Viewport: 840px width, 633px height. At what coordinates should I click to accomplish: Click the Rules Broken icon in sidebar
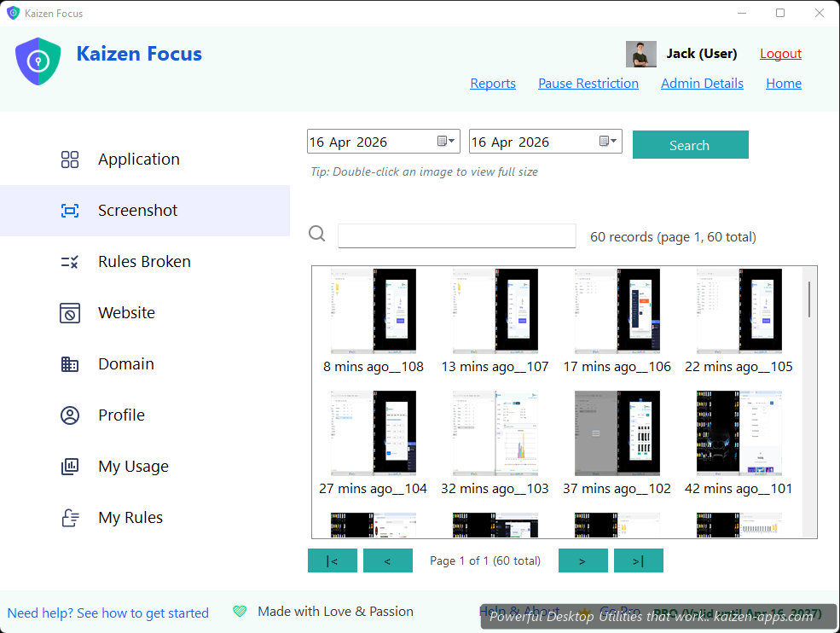coord(70,262)
